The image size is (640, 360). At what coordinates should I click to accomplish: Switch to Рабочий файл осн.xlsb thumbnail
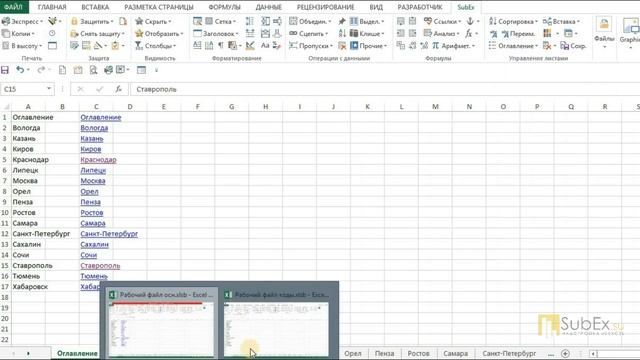coord(162,322)
